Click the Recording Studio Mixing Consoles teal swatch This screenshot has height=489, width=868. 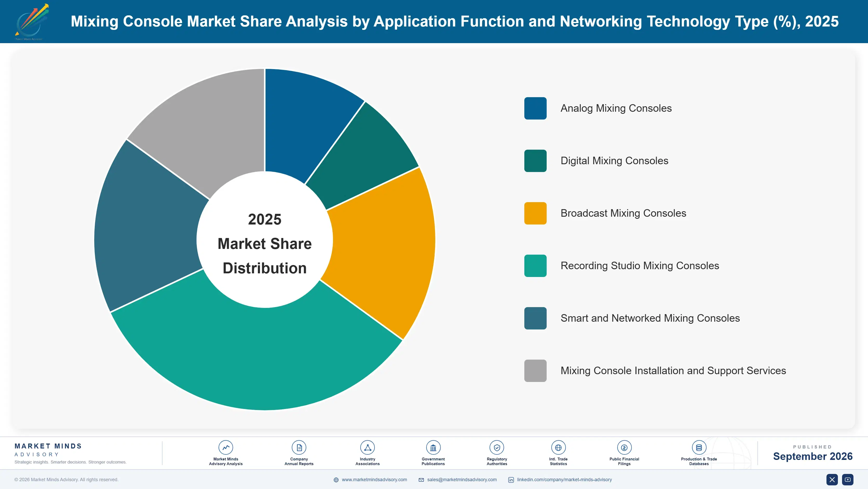click(x=535, y=266)
